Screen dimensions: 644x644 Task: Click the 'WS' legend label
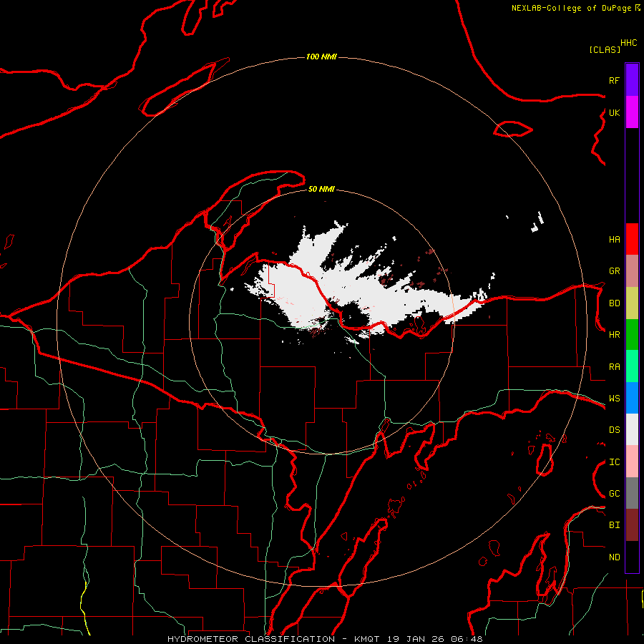pyautogui.click(x=614, y=399)
